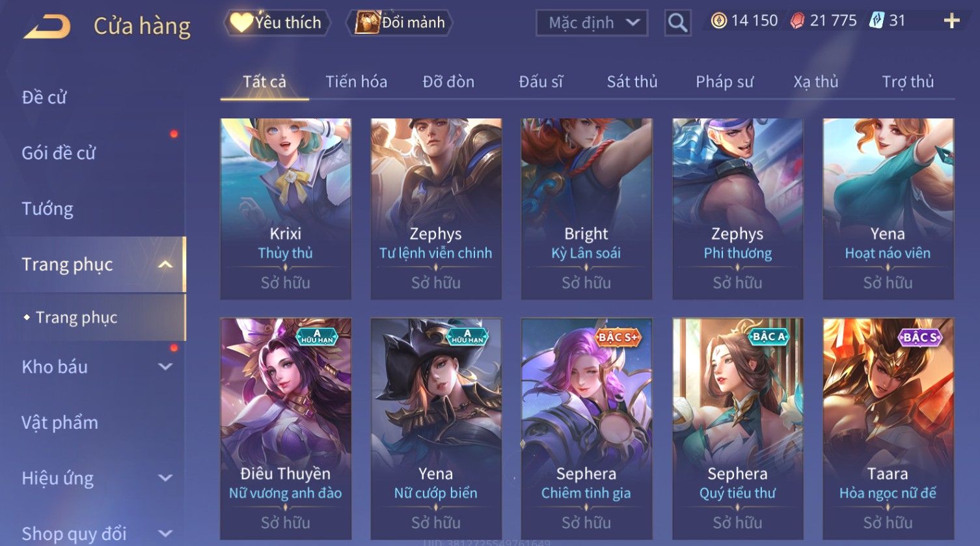Open the Mặc định sort dropdown
The width and height of the screenshot is (980, 546).
(x=592, y=23)
